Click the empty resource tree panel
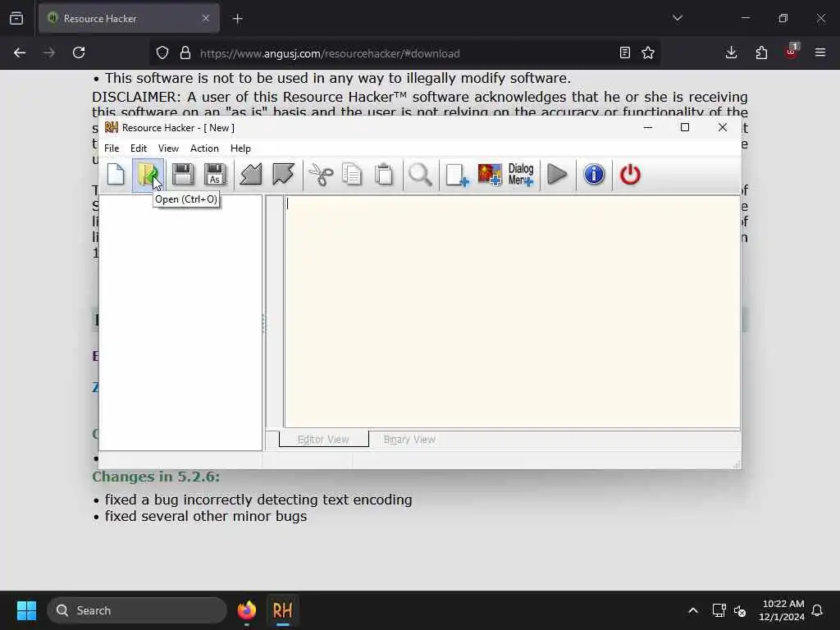The height and width of the screenshot is (630, 840). [x=180, y=322]
